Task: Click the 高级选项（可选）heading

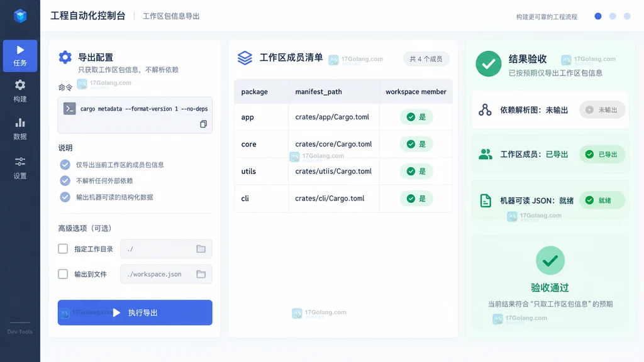Action: click(x=85, y=228)
